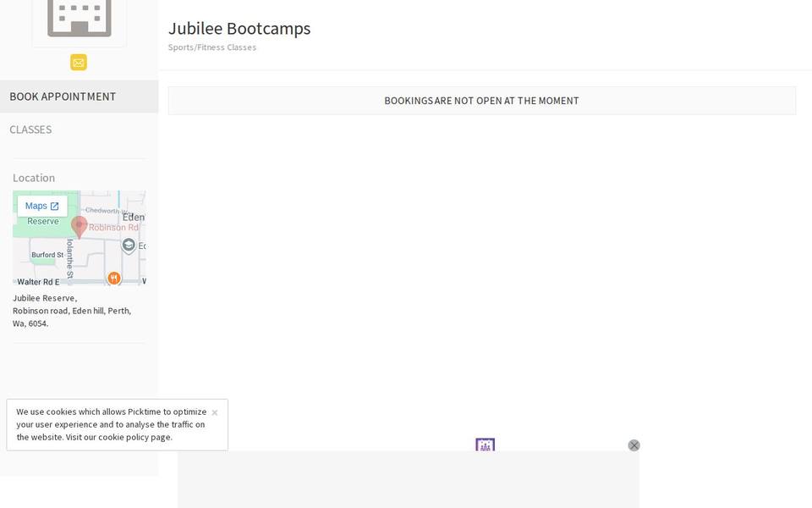
Task: Open the Book Appointment menu item
Action: (x=80, y=97)
